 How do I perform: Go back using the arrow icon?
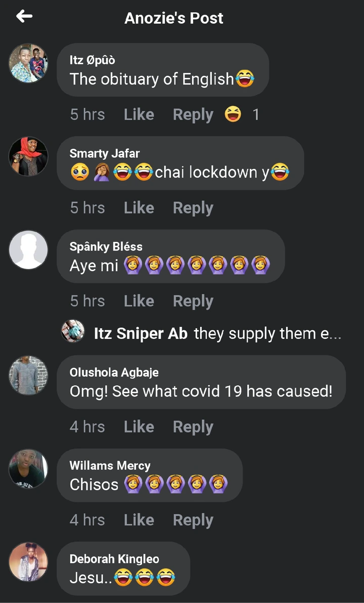click(24, 16)
